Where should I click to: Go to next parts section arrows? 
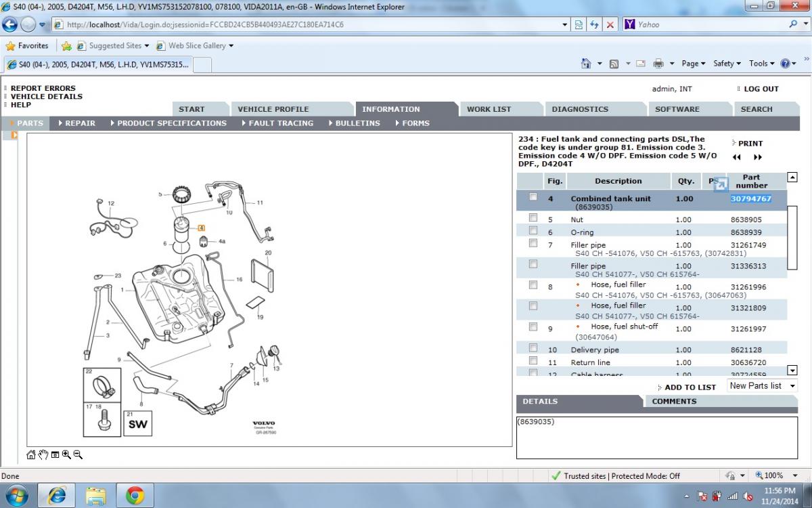click(758, 157)
